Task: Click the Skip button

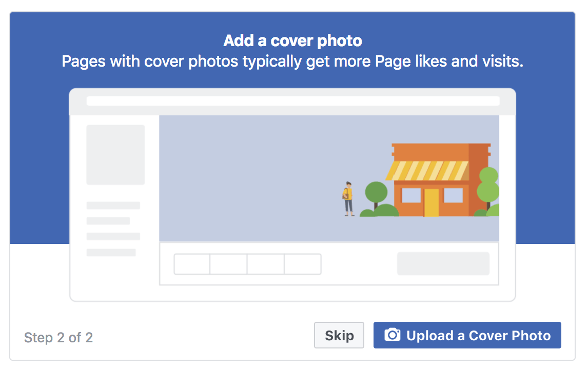Action: click(x=339, y=335)
